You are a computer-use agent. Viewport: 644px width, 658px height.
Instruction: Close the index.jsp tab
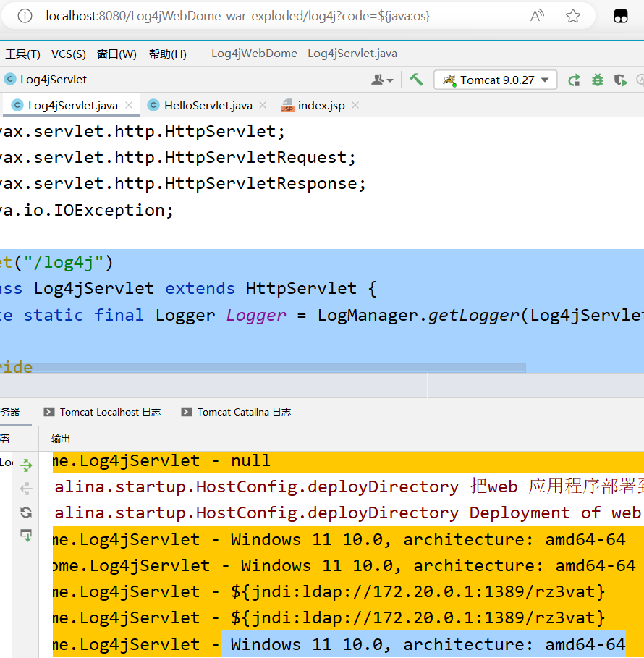355,106
